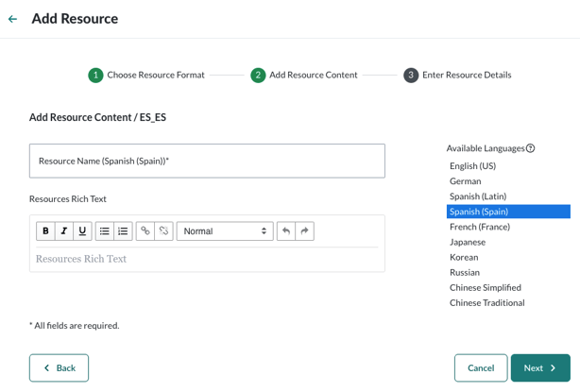
Task: Click the Available Languages help icon
Action: point(531,148)
